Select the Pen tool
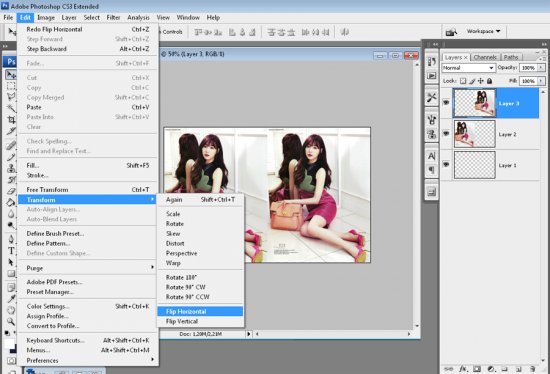Screen dimensions: 550x374 click(11, 239)
